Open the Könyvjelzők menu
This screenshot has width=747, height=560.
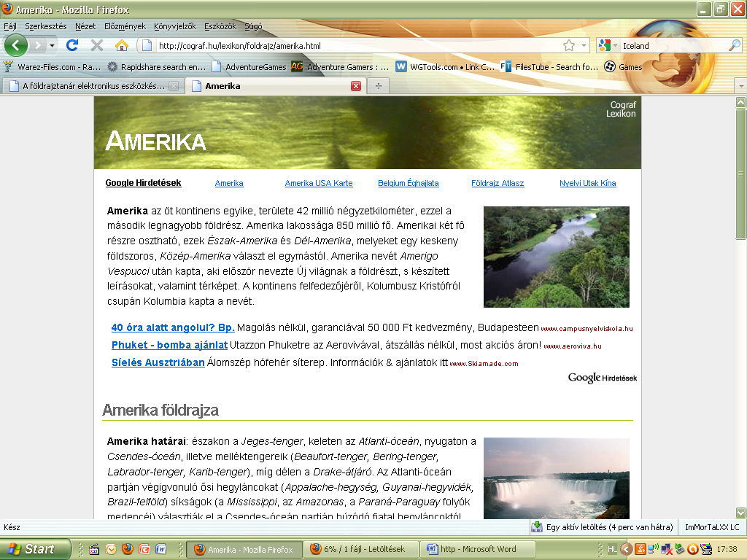(175, 26)
